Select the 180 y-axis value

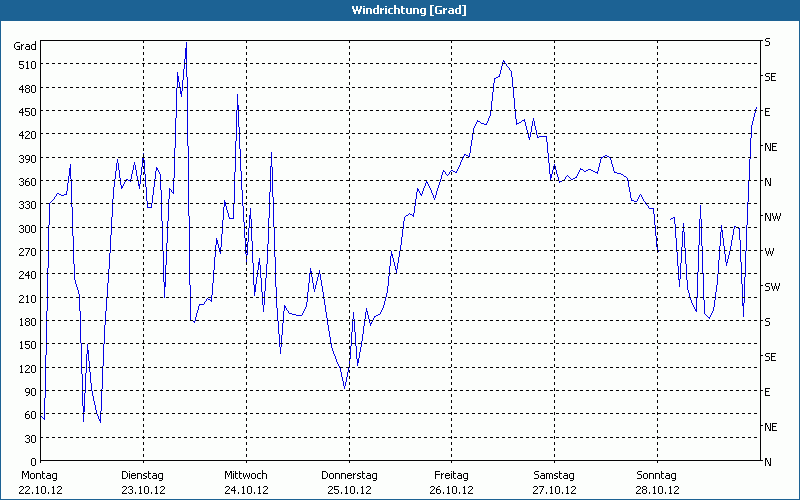point(28,322)
